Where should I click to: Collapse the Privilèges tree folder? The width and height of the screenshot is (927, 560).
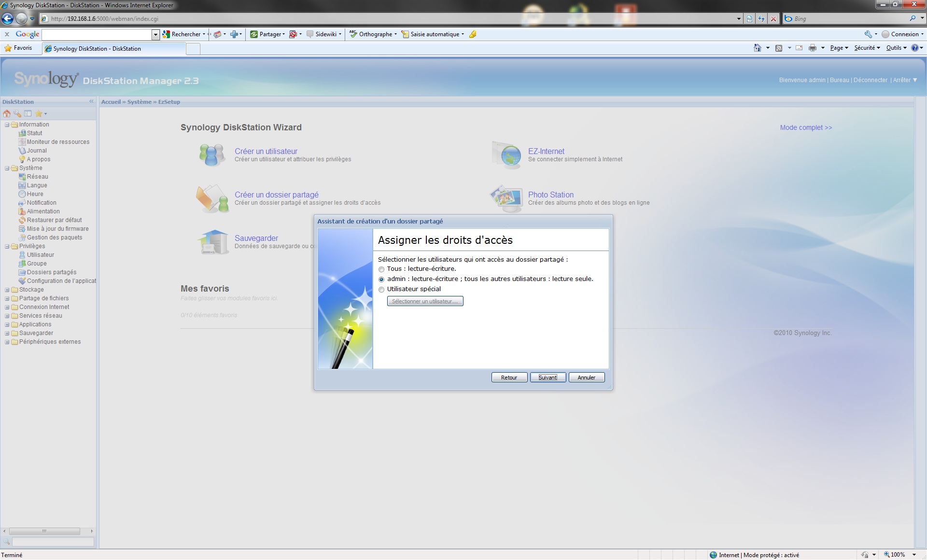tap(7, 247)
